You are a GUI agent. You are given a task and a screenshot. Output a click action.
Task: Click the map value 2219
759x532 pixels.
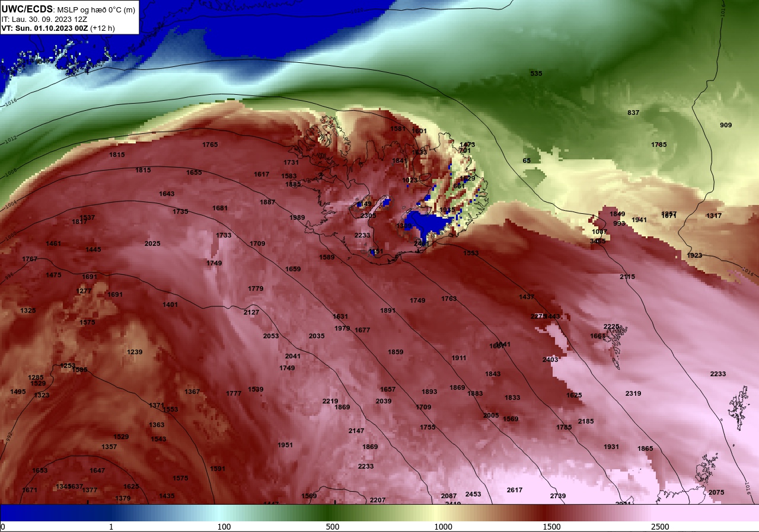pyautogui.click(x=330, y=401)
